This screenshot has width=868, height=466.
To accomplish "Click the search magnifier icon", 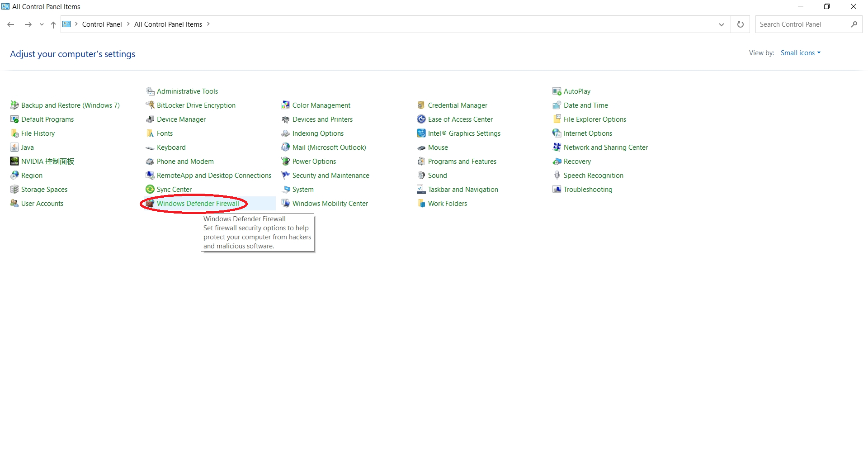I will tap(854, 24).
